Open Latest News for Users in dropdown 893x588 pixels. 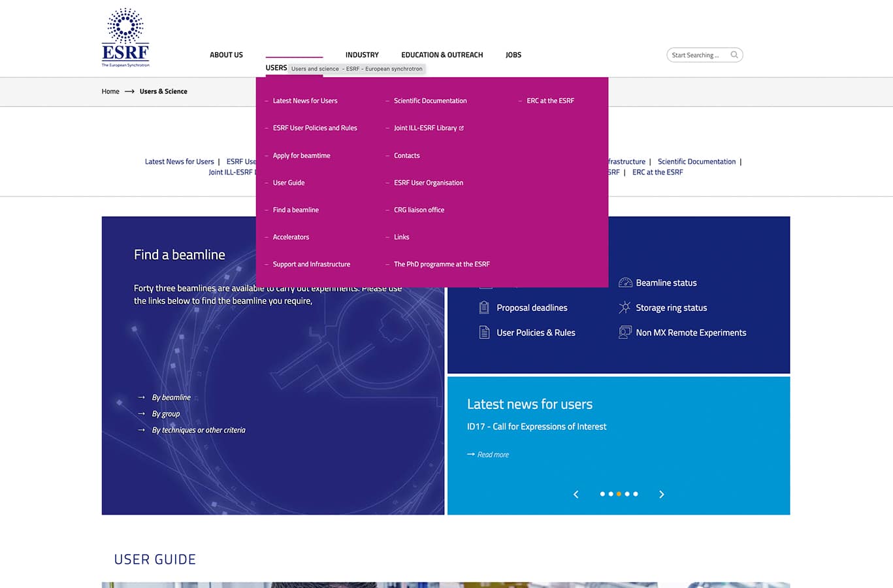pyautogui.click(x=305, y=101)
